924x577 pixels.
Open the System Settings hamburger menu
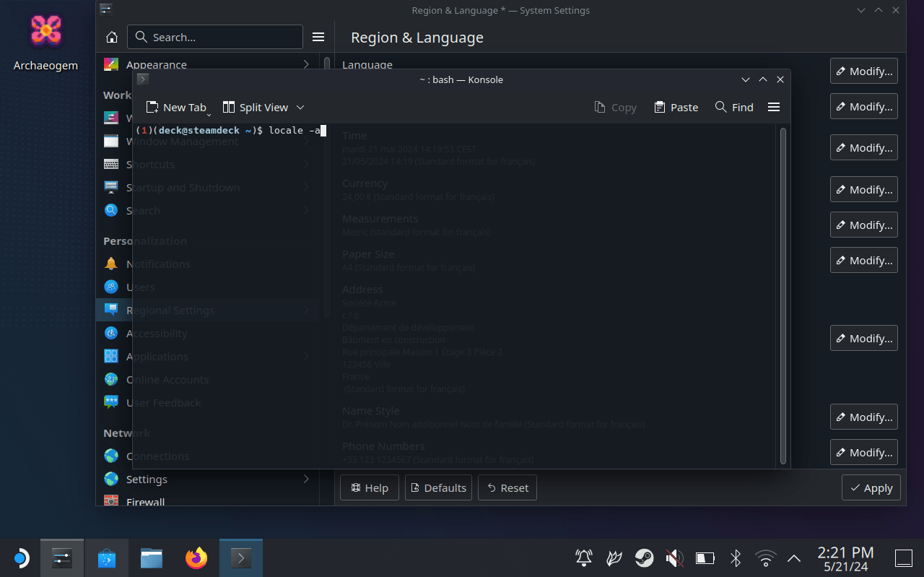click(318, 37)
